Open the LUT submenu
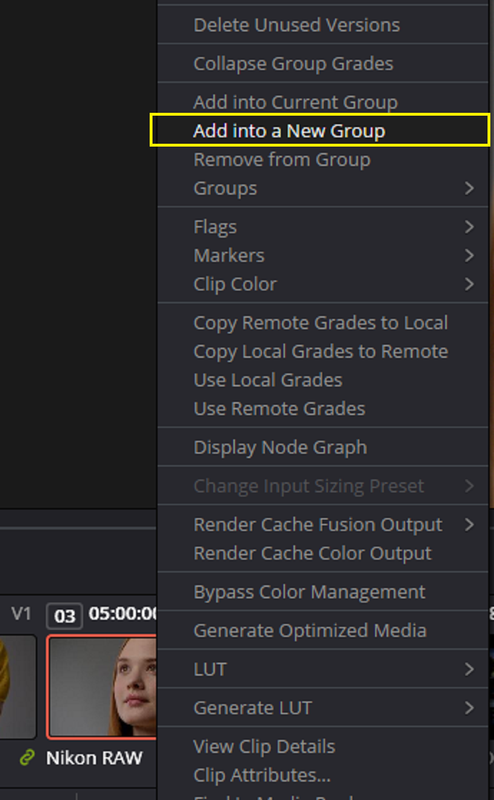The image size is (494, 800). (x=323, y=669)
